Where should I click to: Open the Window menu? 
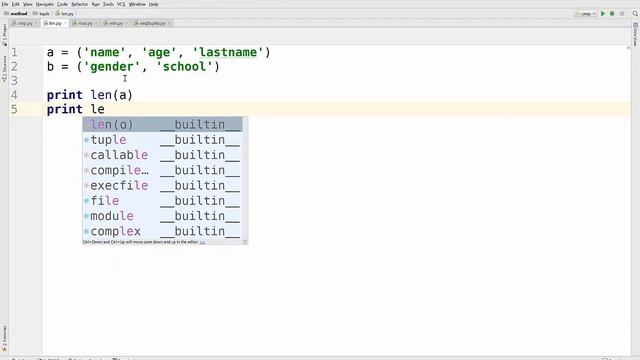point(137,4)
